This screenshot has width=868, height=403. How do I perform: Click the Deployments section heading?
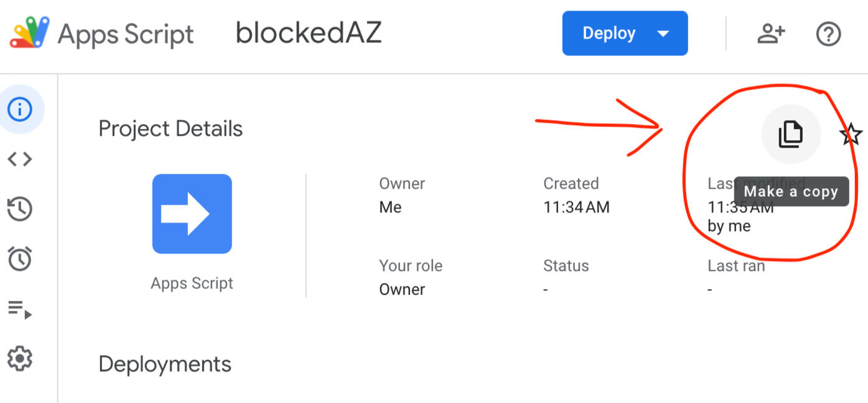click(x=165, y=364)
